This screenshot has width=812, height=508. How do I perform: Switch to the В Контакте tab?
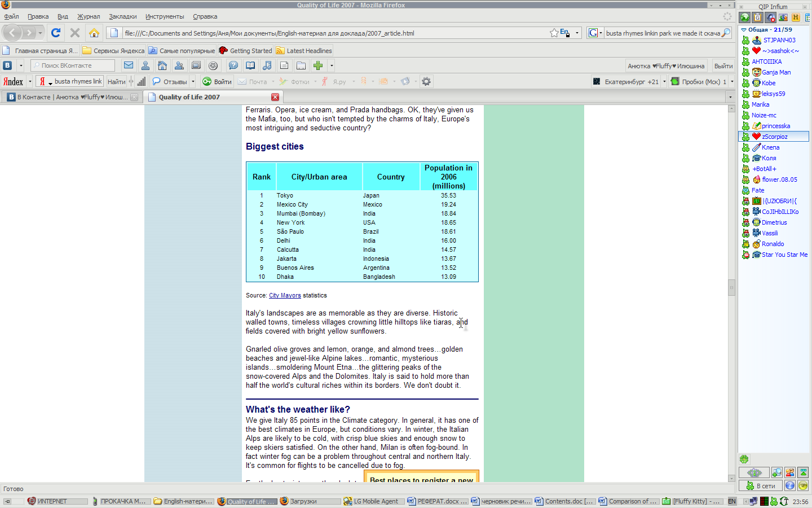[x=71, y=97]
